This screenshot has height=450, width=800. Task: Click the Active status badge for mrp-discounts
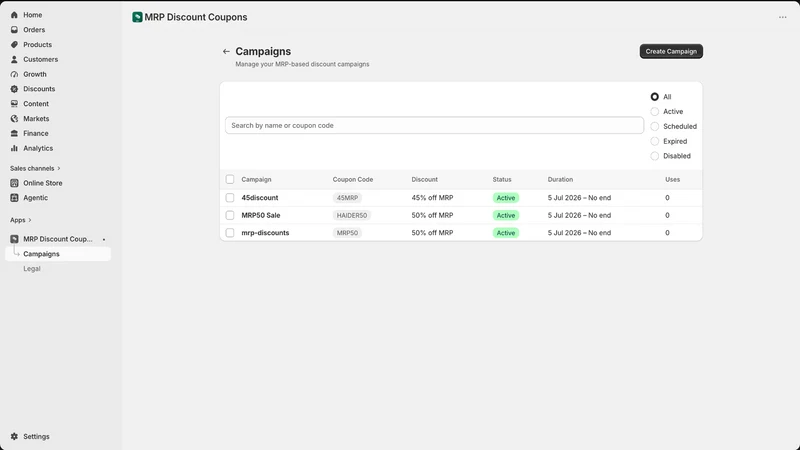click(506, 233)
